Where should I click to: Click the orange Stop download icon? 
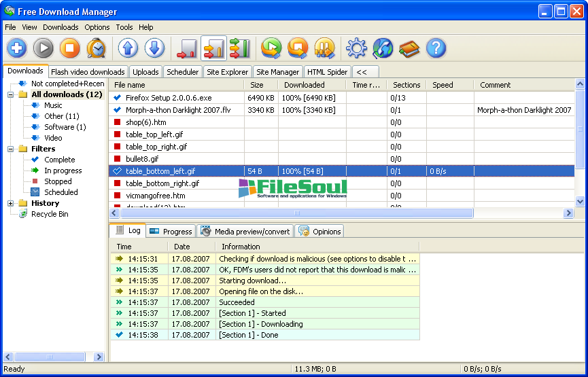tap(69, 48)
